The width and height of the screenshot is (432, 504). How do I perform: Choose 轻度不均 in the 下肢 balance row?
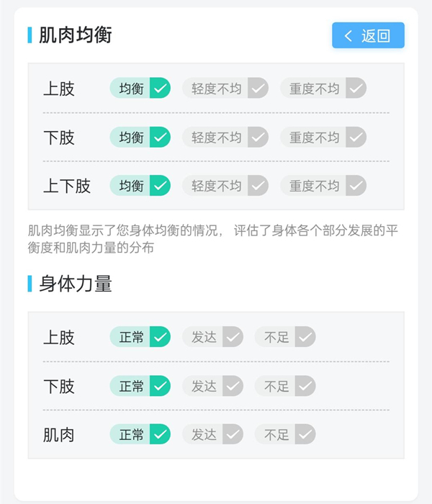tap(225, 138)
